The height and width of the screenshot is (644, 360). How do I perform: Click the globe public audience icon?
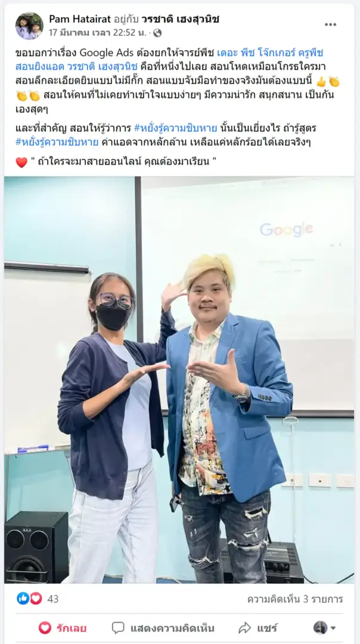pyautogui.click(x=157, y=33)
